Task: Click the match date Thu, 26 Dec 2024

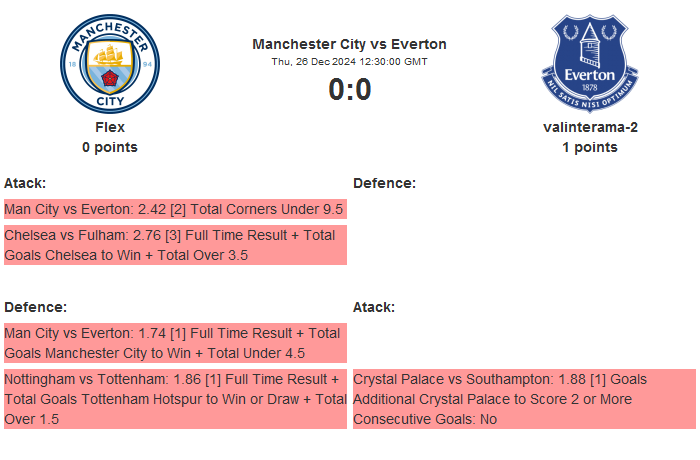Action: (349, 61)
